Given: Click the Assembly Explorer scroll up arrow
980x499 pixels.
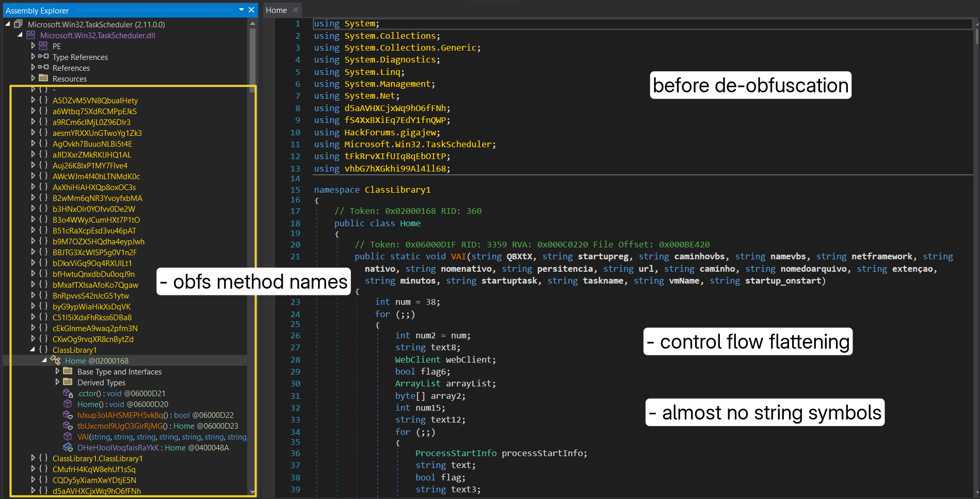Looking at the screenshot, I should pos(252,23).
